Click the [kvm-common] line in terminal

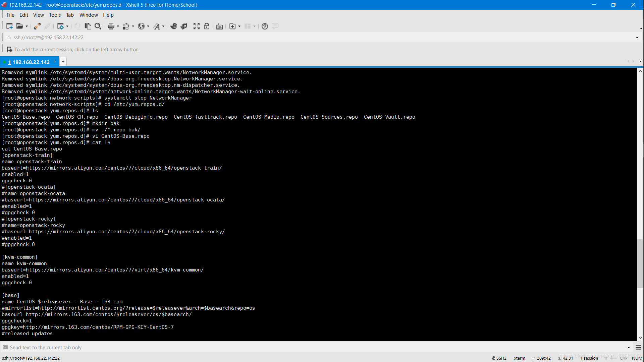[x=20, y=257]
